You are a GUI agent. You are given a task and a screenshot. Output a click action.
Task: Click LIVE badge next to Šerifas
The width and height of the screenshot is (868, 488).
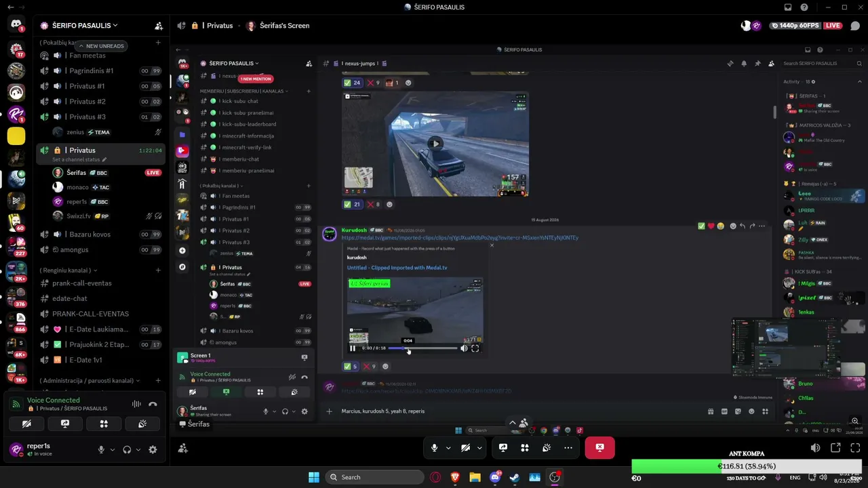[153, 173]
